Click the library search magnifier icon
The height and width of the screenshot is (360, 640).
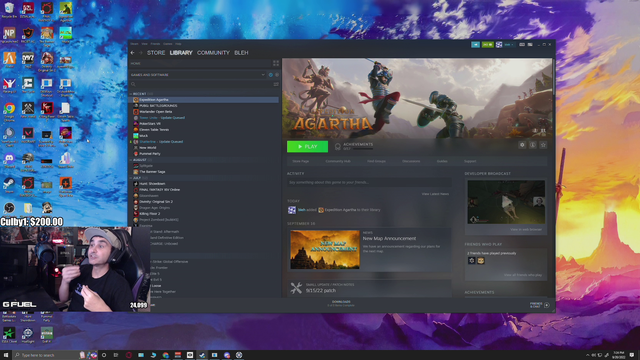(x=133, y=84)
